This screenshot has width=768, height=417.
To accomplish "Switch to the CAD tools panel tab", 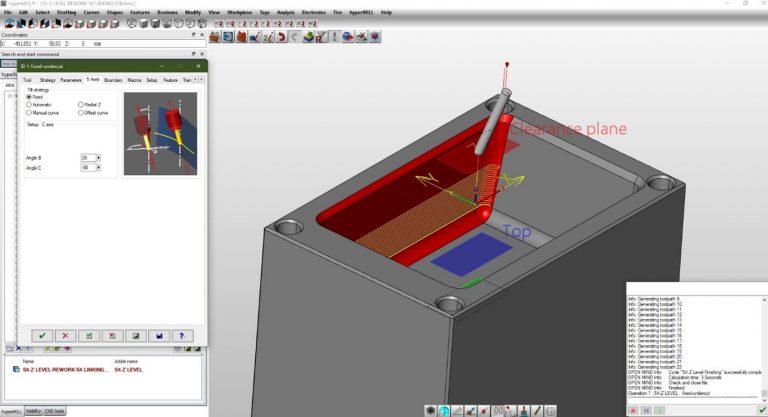I will [x=53, y=411].
